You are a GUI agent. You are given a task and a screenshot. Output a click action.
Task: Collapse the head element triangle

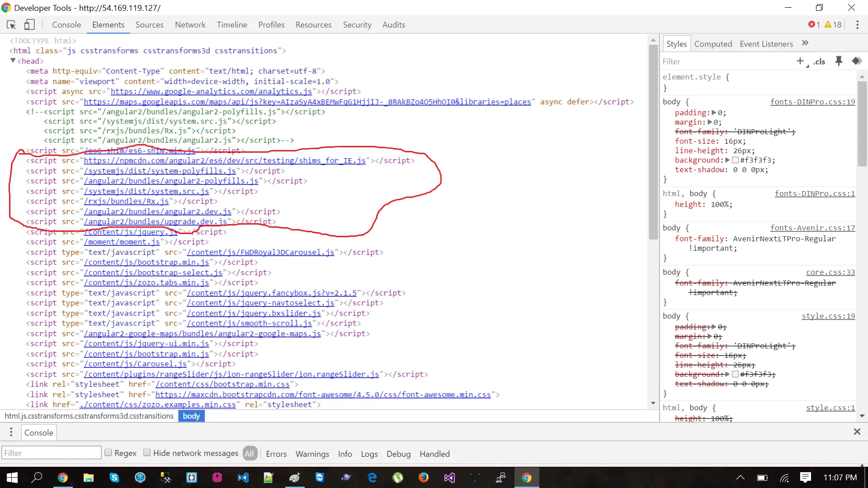tap(13, 61)
